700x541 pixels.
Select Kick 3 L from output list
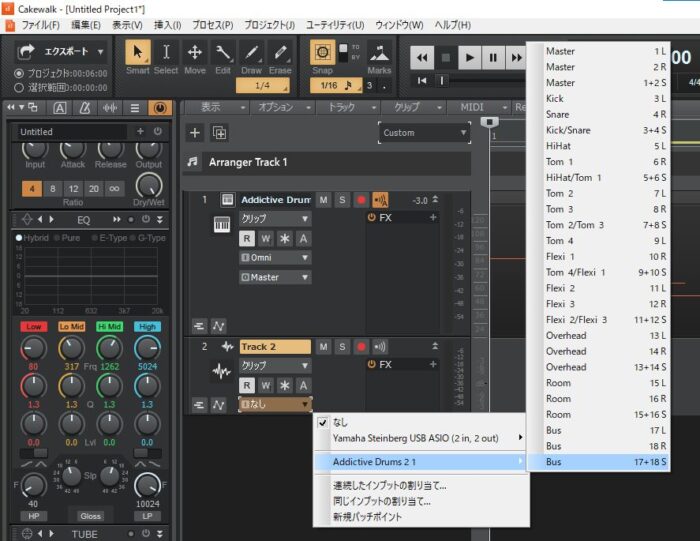(x=599, y=99)
